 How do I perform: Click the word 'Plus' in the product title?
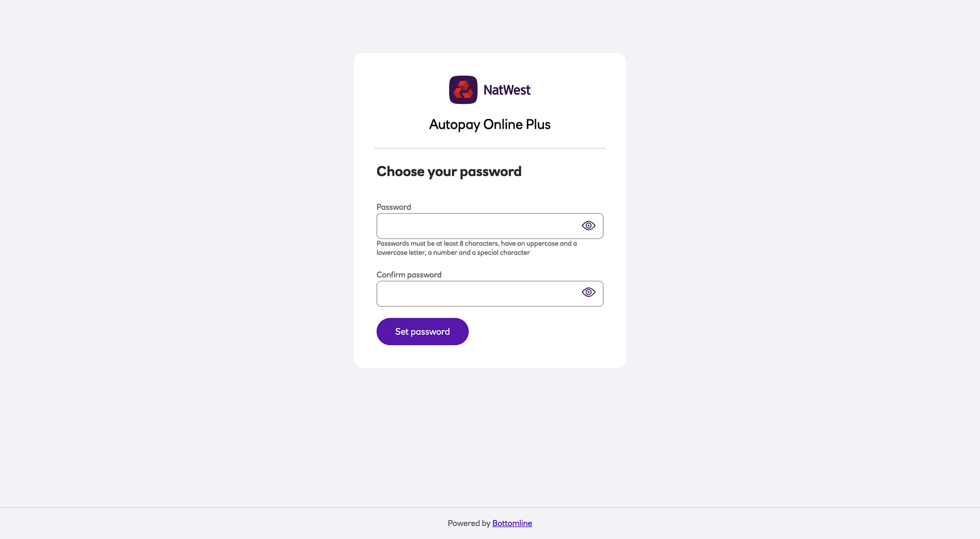tap(538, 125)
